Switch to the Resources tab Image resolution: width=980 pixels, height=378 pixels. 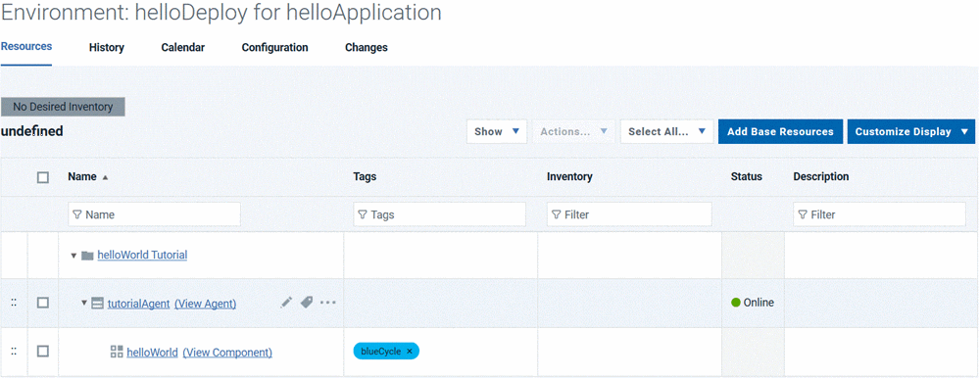pos(26,47)
